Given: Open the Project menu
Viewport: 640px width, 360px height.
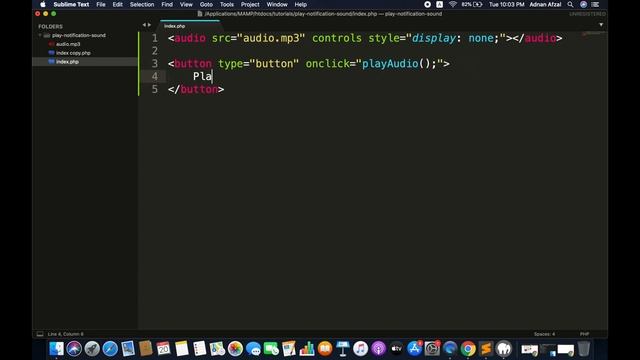Looking at the screenshot, I should (250, 4).
